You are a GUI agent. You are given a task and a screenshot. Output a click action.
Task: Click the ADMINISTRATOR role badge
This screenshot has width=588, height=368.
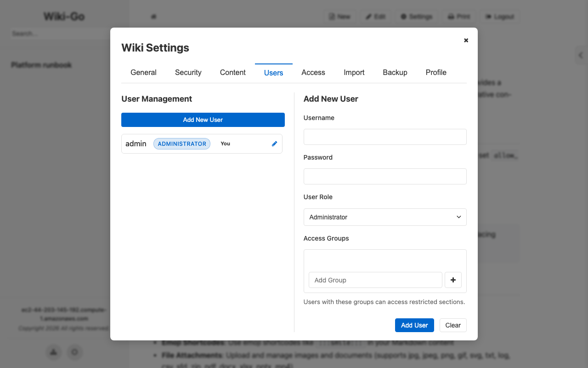[x=182, y=144]
